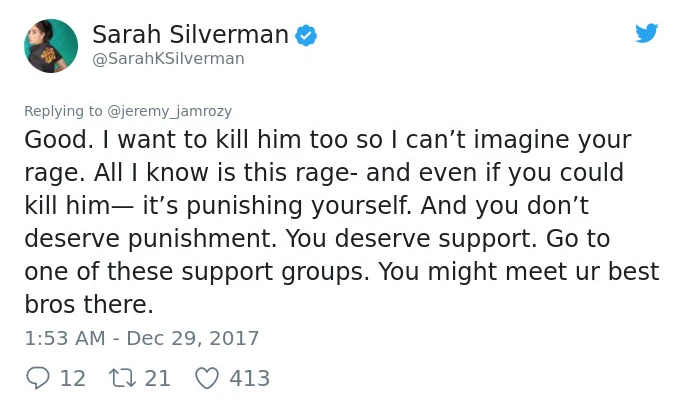This screenshot has height=410, width=685.
Task: Click the "1:53 AM" time in timestamp
Action: click(x=64, y=338)
